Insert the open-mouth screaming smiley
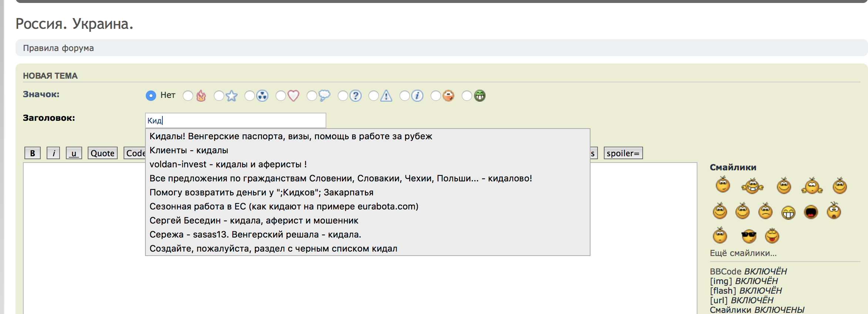The image size is (868, 314). click(811, 212)
